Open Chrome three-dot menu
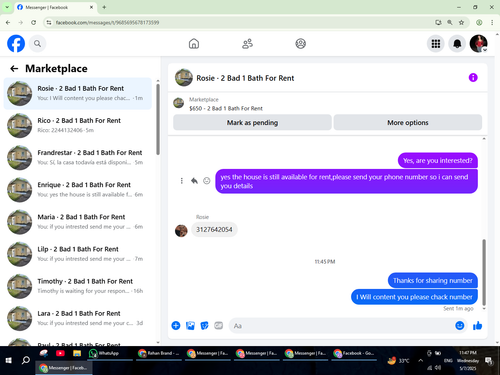 pos(492,22)
